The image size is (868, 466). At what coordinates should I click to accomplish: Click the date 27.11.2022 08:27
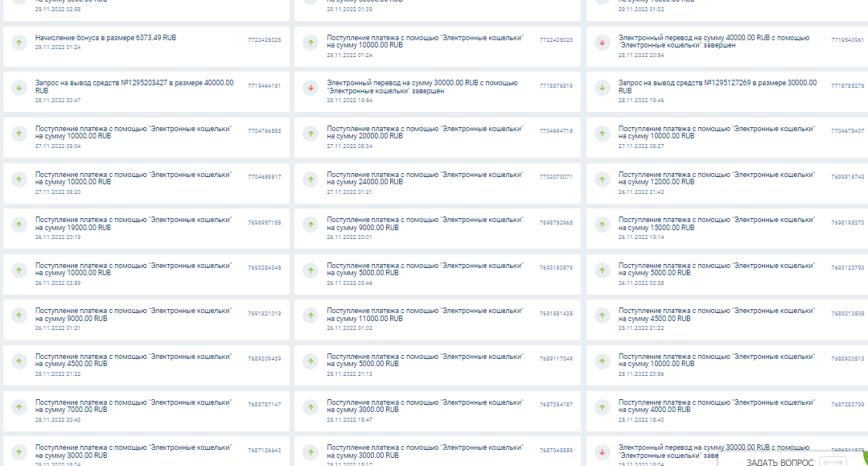pyautogui.click(x=641, y=146)
